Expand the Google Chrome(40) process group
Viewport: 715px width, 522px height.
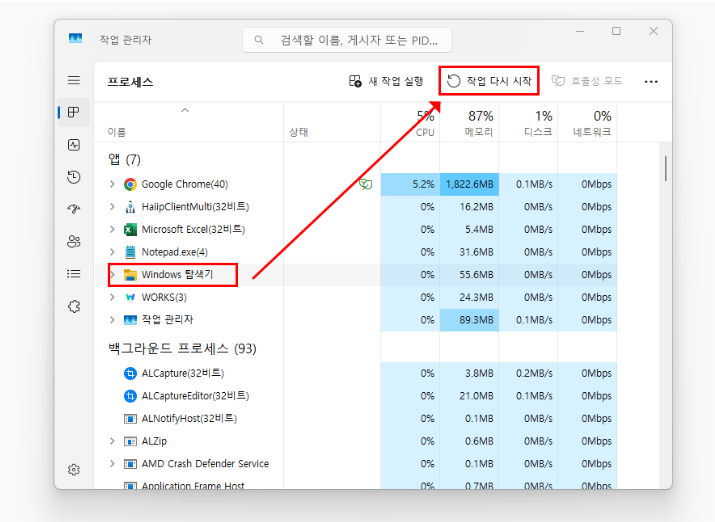coord(112,184)
